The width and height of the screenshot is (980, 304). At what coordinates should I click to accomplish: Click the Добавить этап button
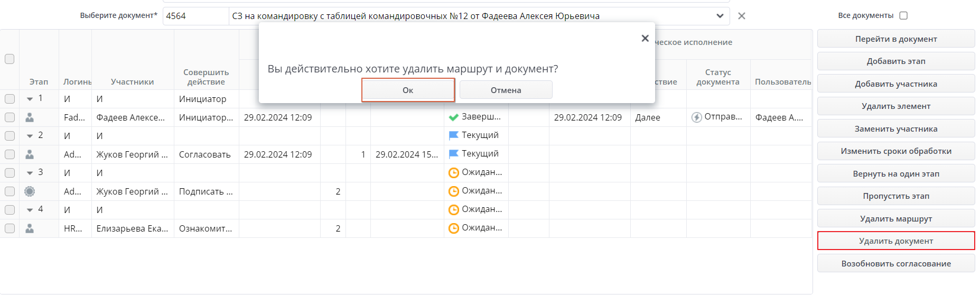pos(896,61)
